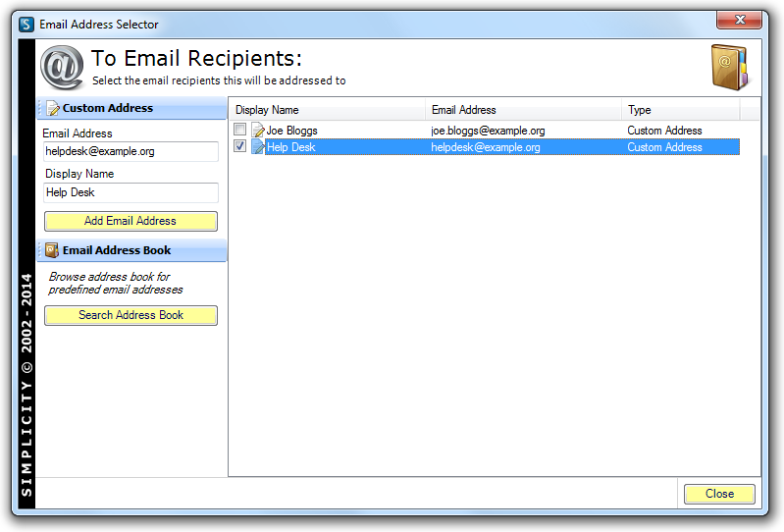Click the large @ symbol header icon
The image size is (784, 532).
coord(62,67)
